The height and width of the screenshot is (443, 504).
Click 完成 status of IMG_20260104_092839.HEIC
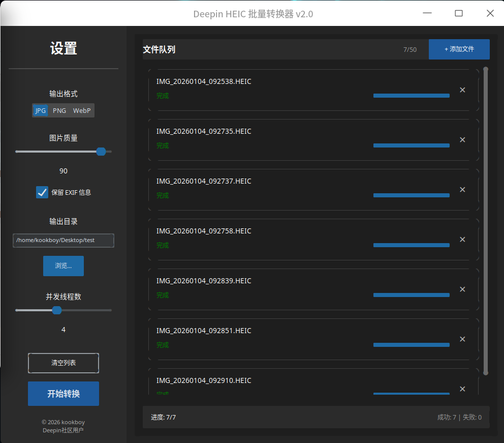[163, 296]
